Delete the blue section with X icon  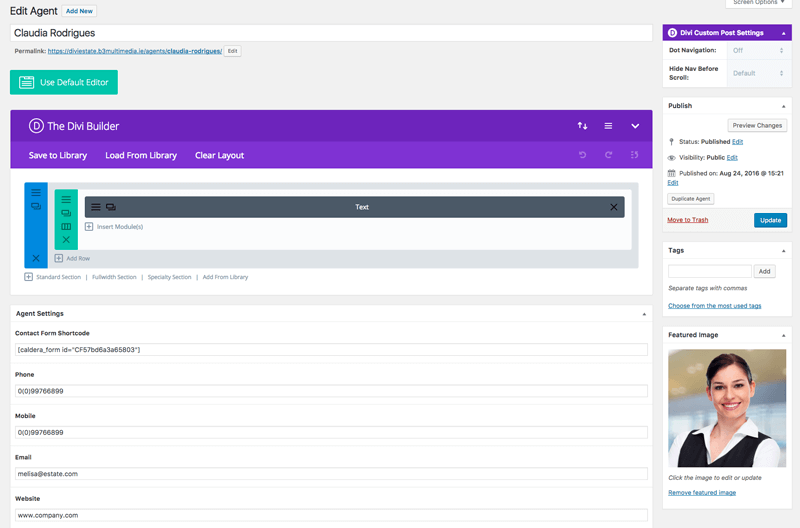[36, 258]
